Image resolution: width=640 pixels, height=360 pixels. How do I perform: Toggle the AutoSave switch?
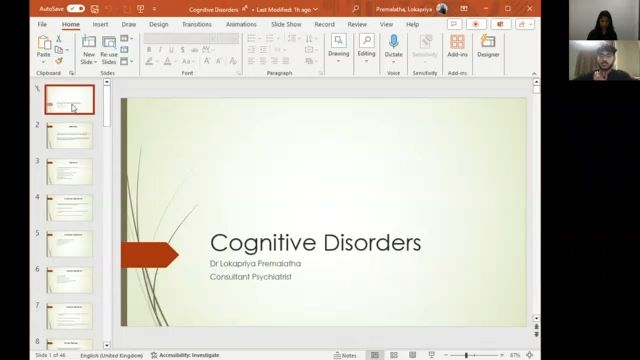(76, 9)
